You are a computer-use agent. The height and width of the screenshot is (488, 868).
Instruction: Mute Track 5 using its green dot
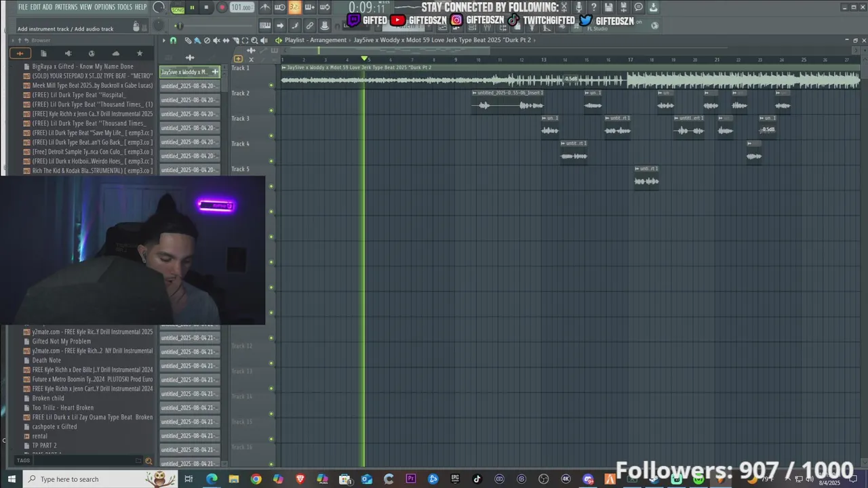point(271,186)
